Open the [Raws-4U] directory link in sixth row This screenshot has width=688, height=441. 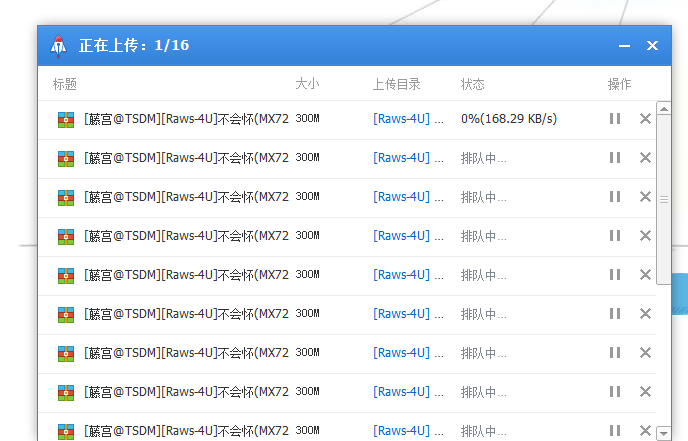[x=401, y=314]
